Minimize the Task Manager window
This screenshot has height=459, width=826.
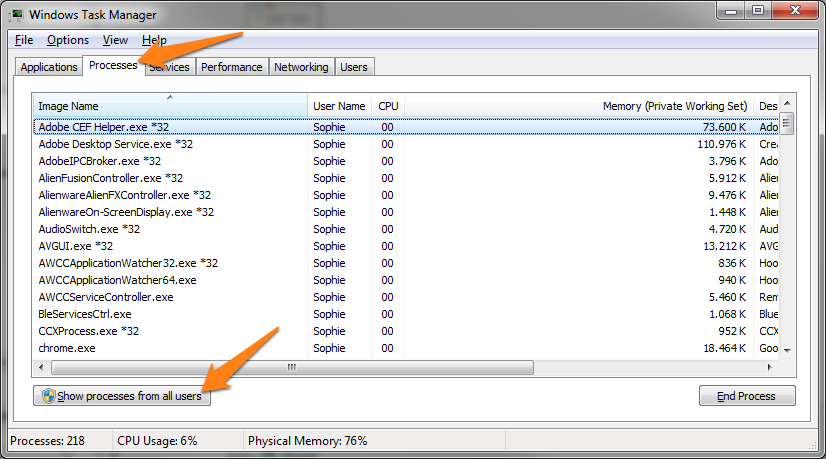(x=731, y=11)
